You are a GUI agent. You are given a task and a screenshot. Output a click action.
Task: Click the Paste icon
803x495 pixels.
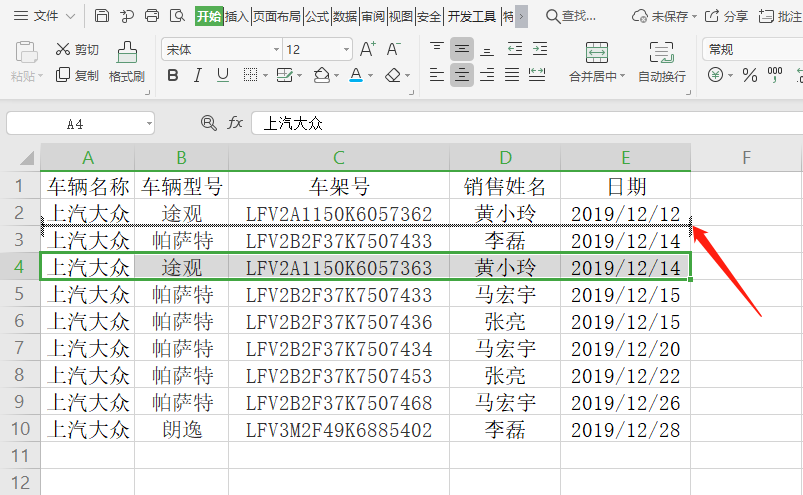point(26,52)
